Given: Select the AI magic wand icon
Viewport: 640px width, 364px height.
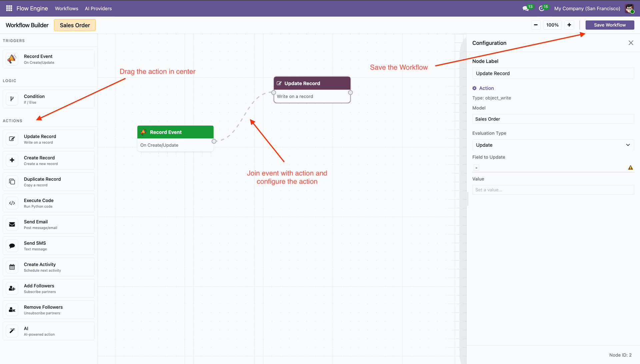Looking at the screenshot, I should 12,331.
